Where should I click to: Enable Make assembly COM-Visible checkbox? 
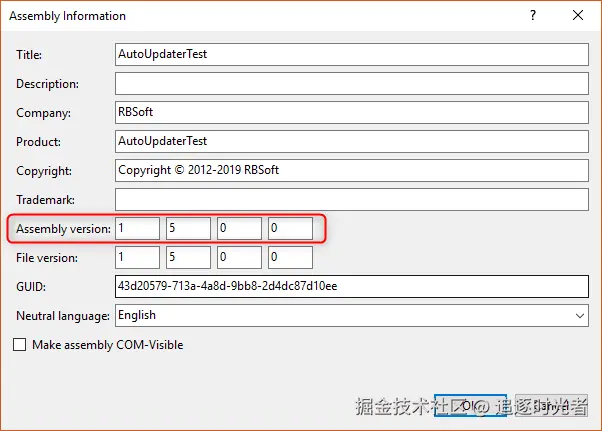pos(21,345)
